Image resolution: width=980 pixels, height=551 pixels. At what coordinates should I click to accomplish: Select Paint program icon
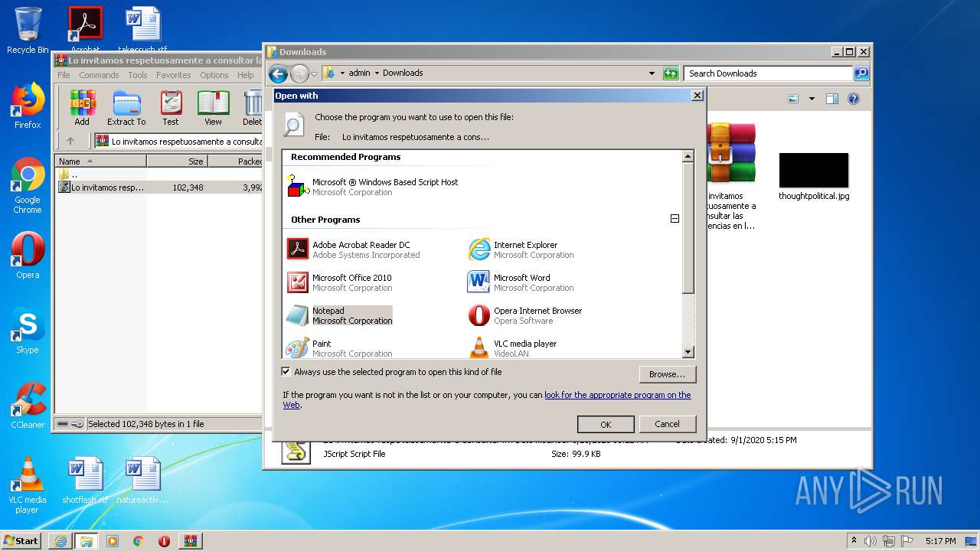click(x=298, y=347)
